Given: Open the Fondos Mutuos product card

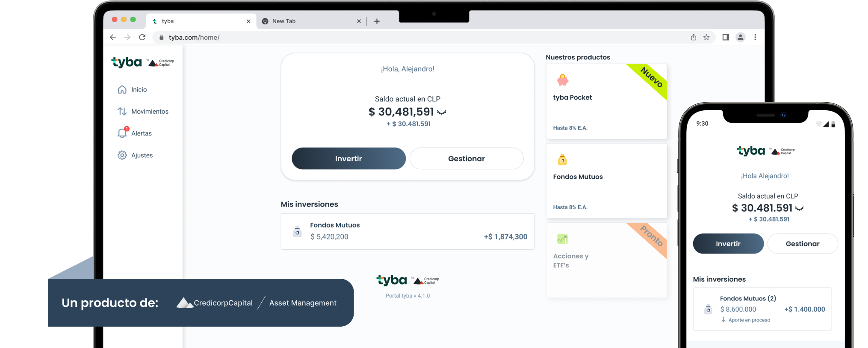Looking at the screenshot, I should pos(606,181).
